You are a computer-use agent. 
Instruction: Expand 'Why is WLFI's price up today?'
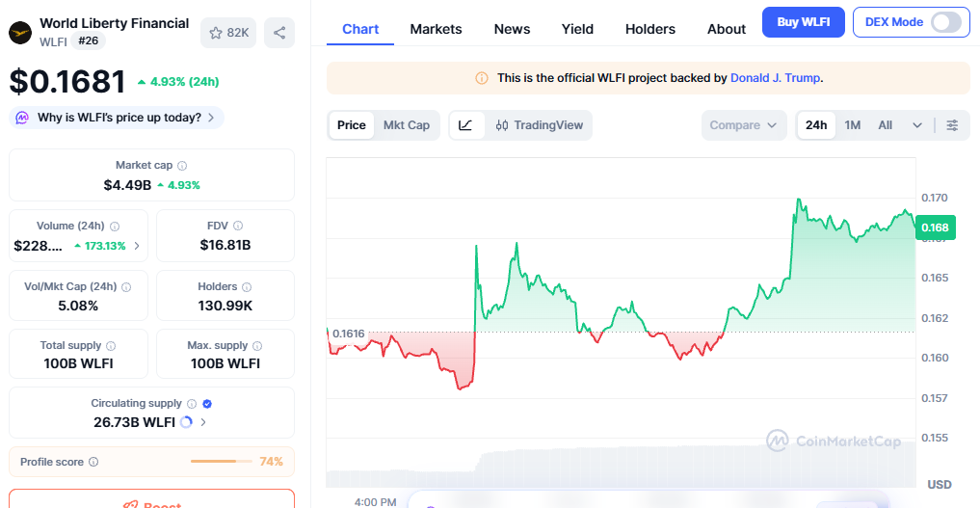[x=117, y=118]
